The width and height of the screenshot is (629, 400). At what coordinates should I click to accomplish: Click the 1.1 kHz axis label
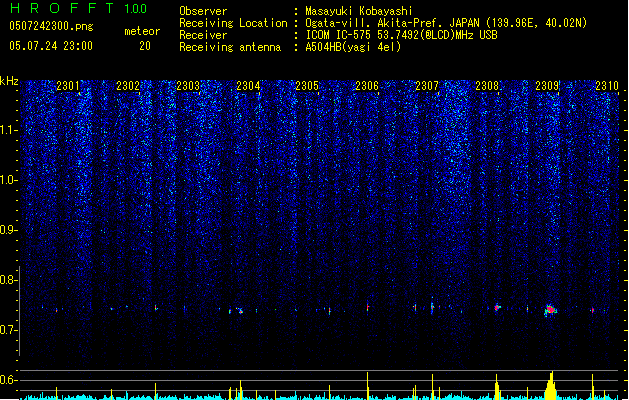9,130
